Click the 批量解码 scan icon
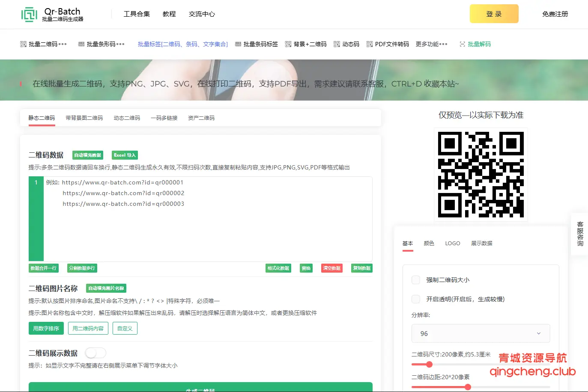 (x=462, y=44)
